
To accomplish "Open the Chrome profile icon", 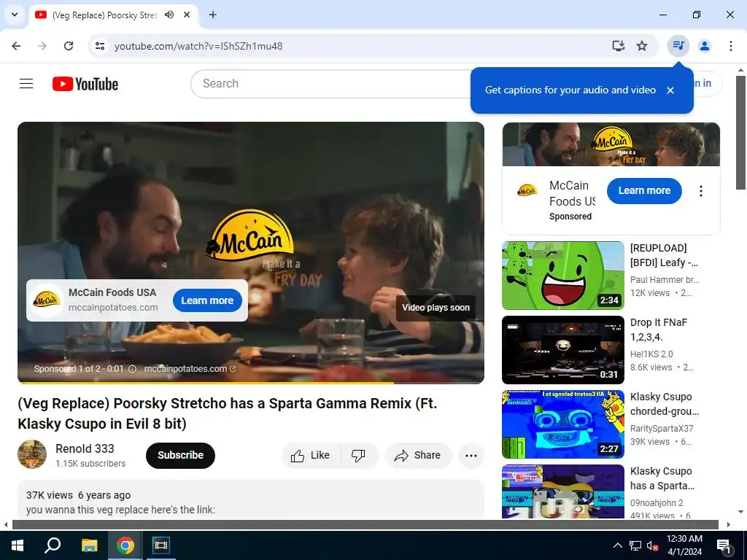I will click(x=705, y=46).
